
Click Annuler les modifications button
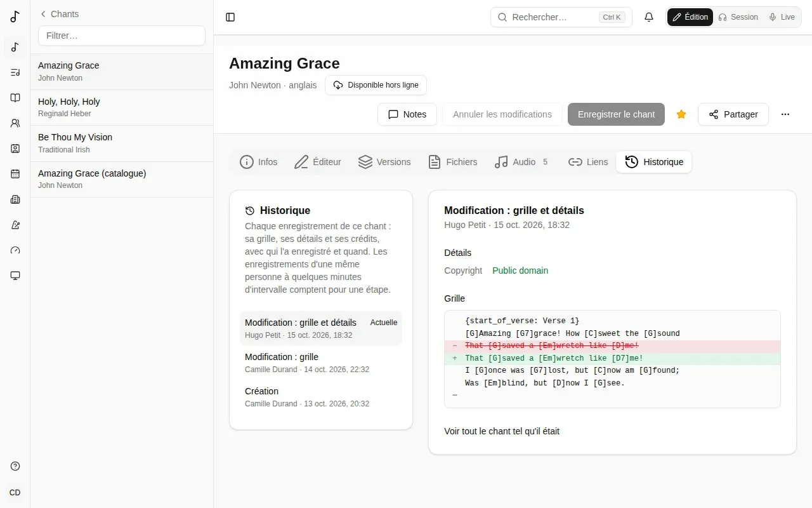pyautogui.click(x=502, y=114)
